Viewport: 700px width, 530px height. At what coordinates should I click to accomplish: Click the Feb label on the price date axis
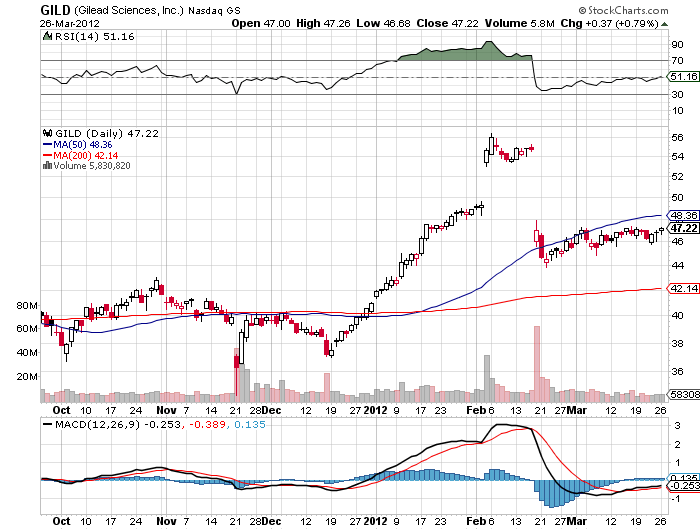[476, 410]
